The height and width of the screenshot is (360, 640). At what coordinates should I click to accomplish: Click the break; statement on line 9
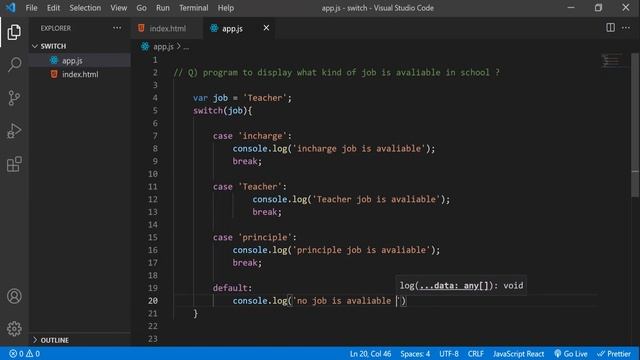point(247,161)
